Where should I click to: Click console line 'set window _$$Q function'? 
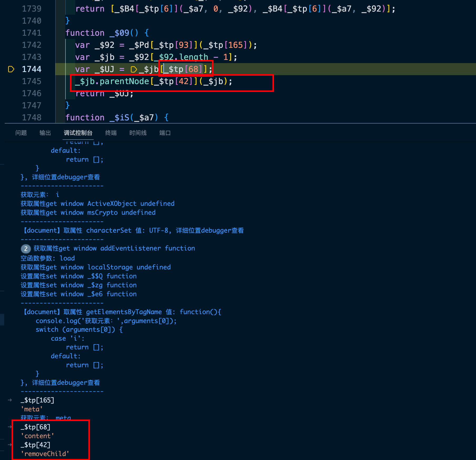tap(79, 276)
